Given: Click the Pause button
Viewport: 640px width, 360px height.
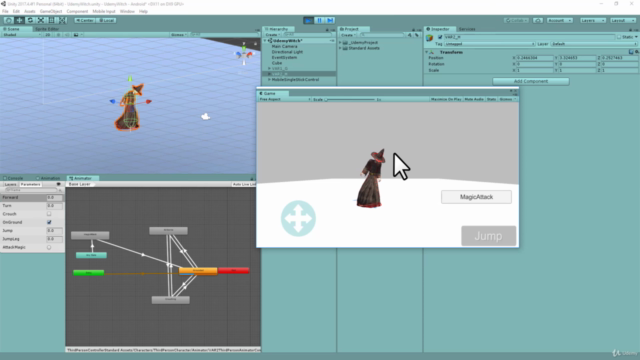Looking at the screenshot, I should click(320, 20).
